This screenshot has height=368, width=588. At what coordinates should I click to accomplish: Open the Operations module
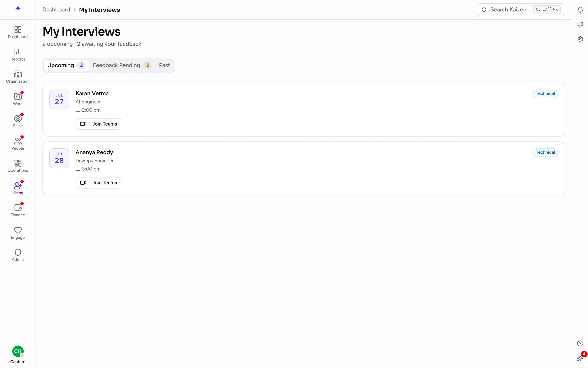(x=18, y=166)
